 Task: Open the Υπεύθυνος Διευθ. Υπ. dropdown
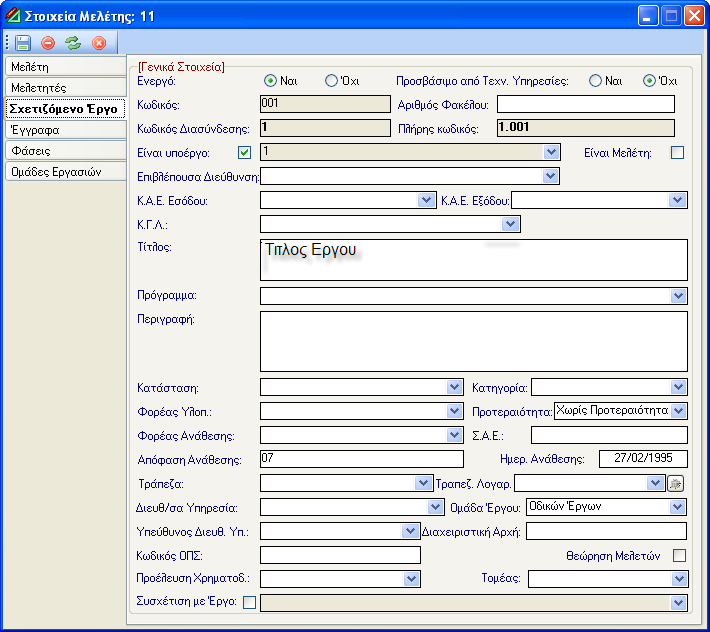point(410,531)
